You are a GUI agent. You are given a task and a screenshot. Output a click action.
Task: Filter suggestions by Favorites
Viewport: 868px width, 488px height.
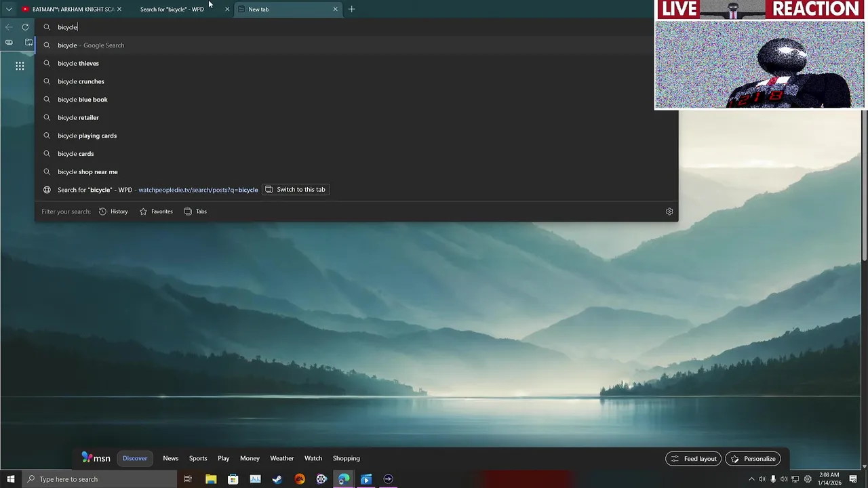tap(156, 211)
